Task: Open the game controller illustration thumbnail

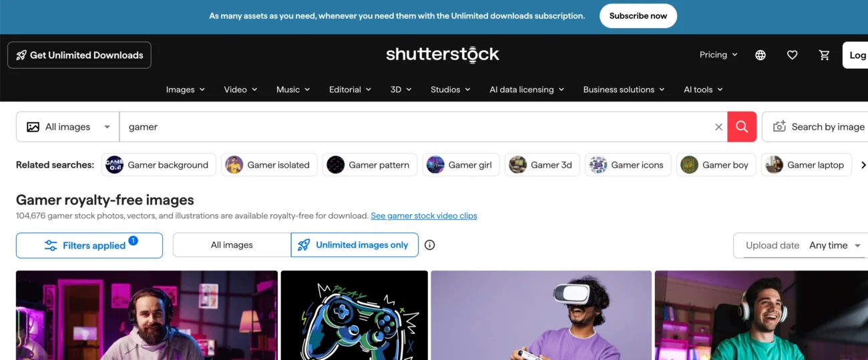Action: click(x=355, y=315)
